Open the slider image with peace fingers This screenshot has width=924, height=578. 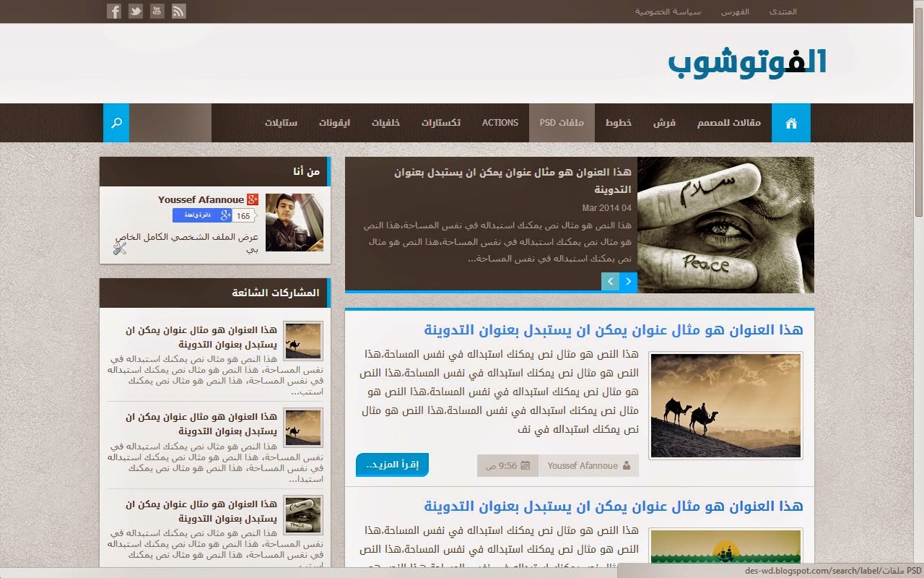click(x=725, y=225)
